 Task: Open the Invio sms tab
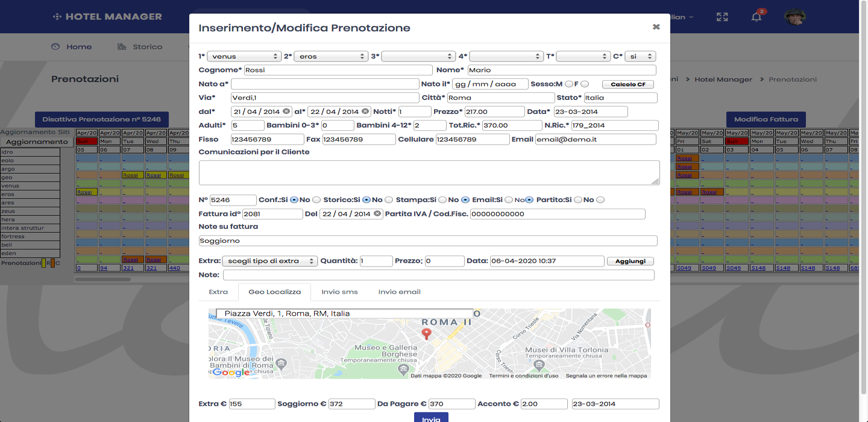[x=339, y=292]
